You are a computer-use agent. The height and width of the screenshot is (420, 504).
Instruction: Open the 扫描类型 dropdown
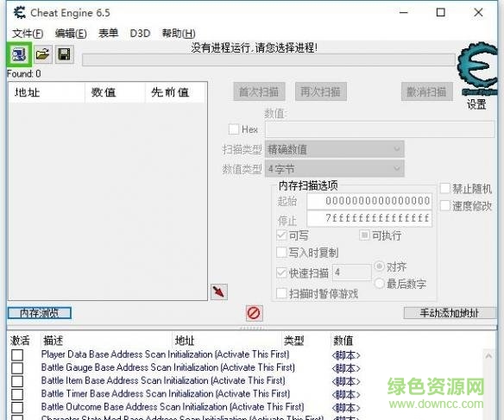334,149
